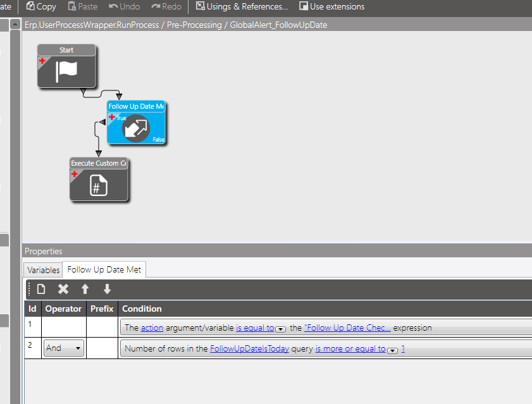This screenshot has height=404, width=532.
Task: Click the FollowUpDateIsToday query link
Action: pos(249,349)
